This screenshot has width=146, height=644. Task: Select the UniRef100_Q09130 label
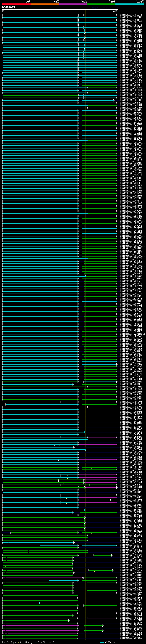tap(131, 201)
